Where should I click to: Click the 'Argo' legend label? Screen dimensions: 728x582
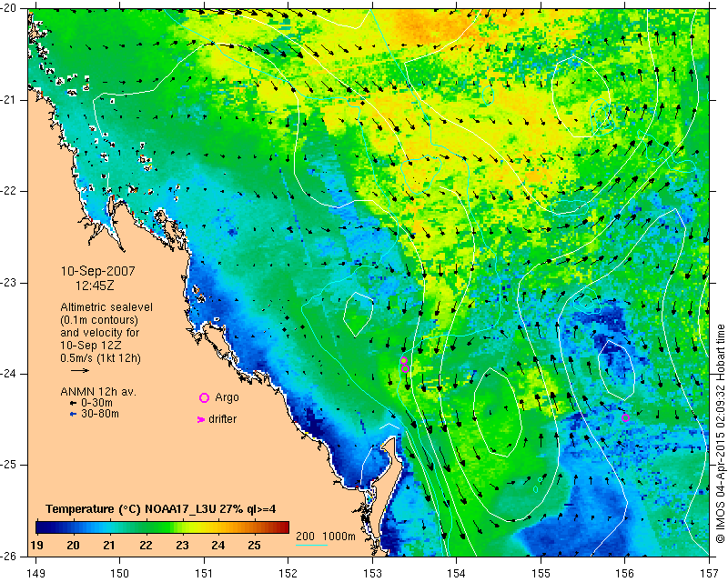227,397
